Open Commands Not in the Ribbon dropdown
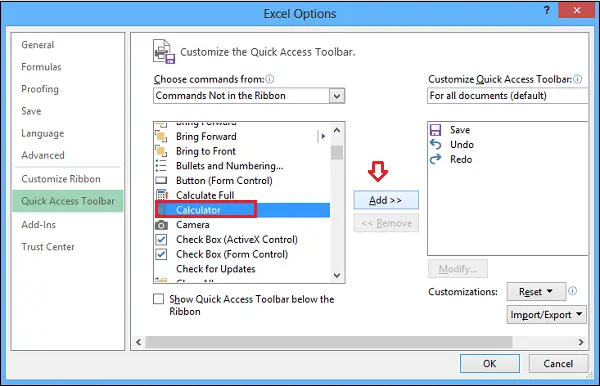Viewport: 600px width, 386px height. tap(249, 96)
